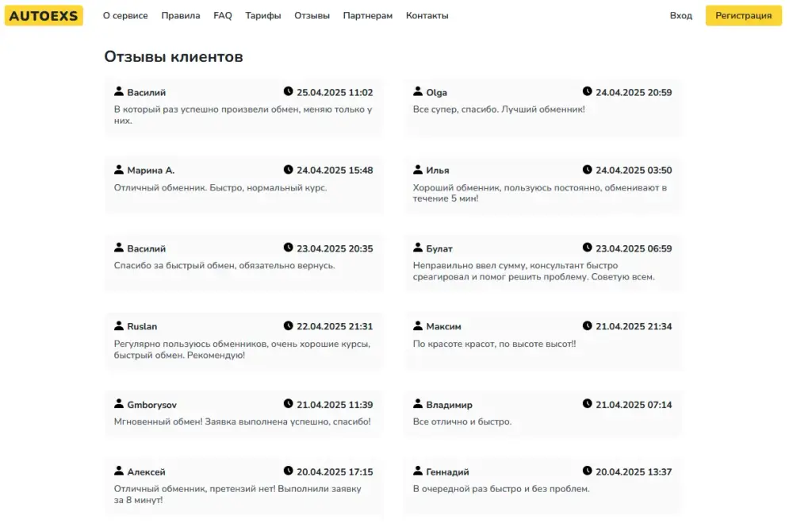This screenshot has width=812, height=523.
Task: Click Булат's review about консультант
Action: pyautogui.click(x=534, y=271)
